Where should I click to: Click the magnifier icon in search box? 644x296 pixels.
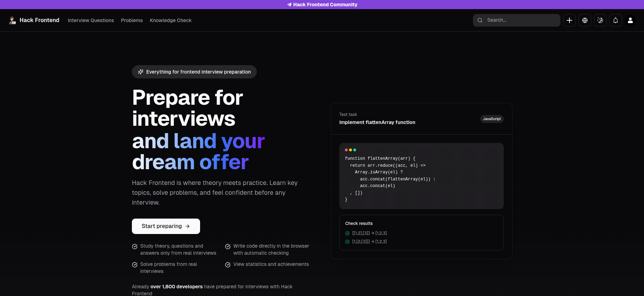pos(480,20)
